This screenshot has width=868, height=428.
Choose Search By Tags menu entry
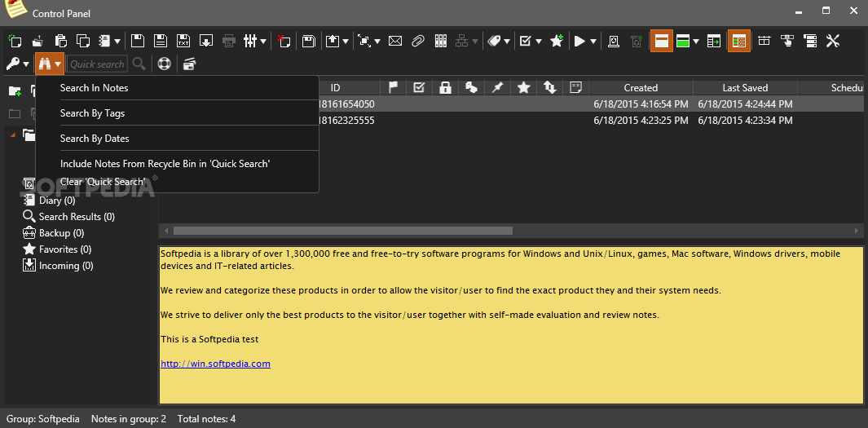tap(92, 113)
